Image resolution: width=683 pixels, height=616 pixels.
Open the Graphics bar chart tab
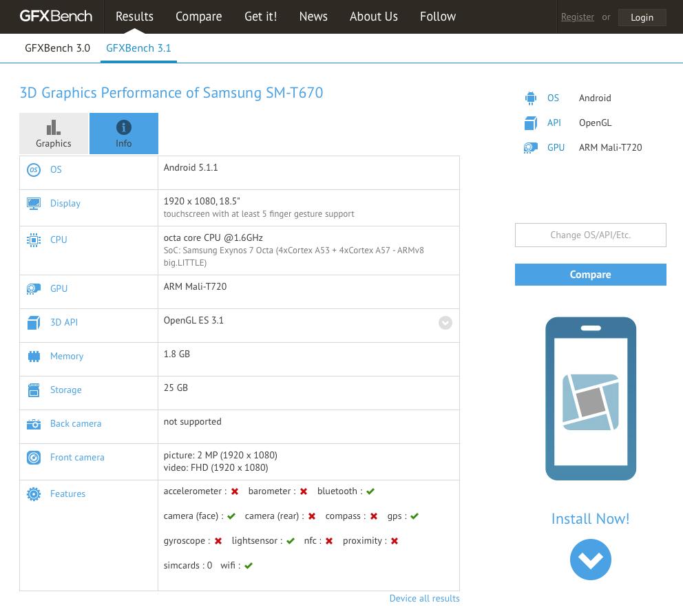point(54,134)
